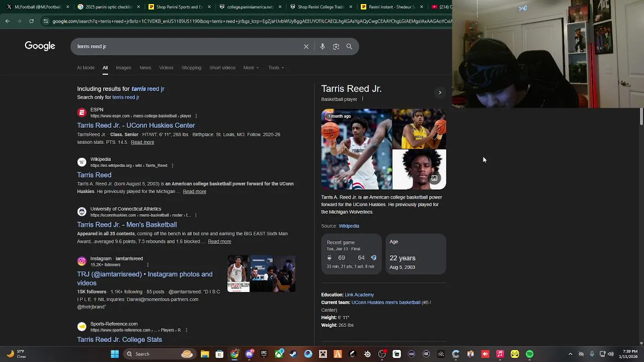644x362 pixels.
Task: Click the next arrow in the knowledge panel header
Action: click(x=440, y=93)
